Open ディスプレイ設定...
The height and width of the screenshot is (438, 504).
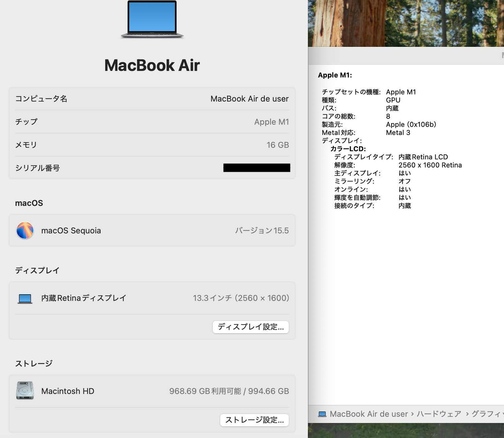click(250, 327)
